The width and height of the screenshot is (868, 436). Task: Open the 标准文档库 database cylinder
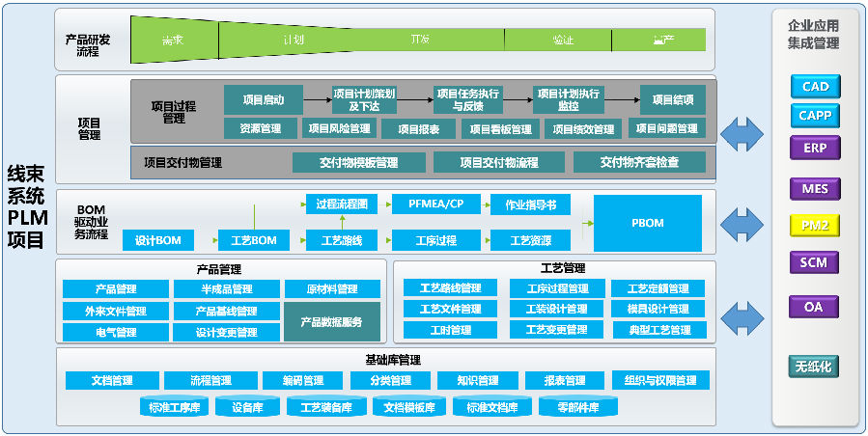(491, 407)
